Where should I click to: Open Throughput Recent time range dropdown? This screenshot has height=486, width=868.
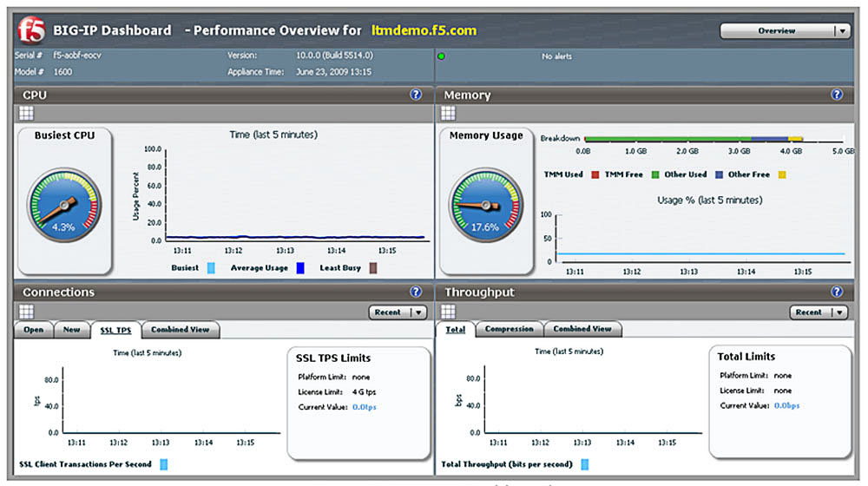(819, 312)
